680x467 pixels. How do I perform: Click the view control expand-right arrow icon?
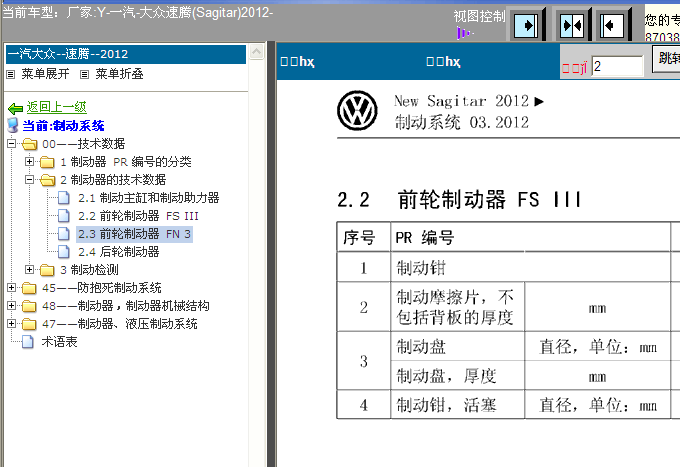point(526,26)
